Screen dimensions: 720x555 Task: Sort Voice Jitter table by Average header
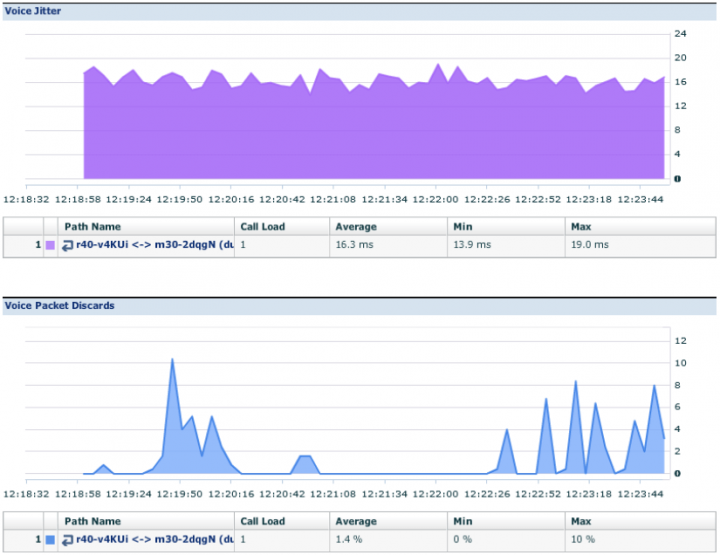pyautogui.click(x=356, y=226)
